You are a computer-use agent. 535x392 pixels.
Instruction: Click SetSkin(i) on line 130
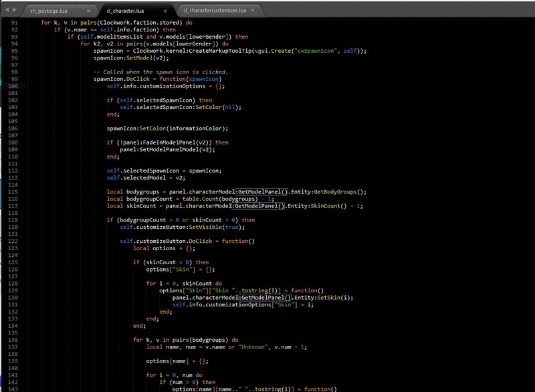pyautogui.click(x=333, y=298)
